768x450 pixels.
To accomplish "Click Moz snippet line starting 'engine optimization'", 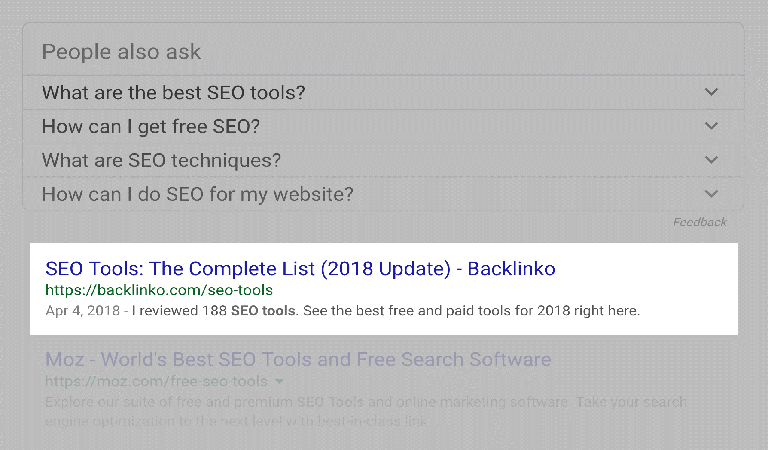I will [x=236, y=421].
